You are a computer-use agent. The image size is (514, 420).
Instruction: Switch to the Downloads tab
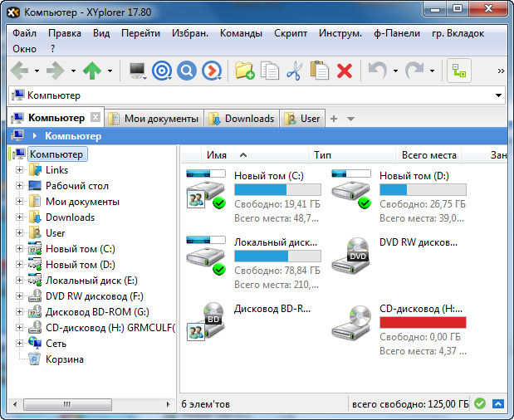242,119
